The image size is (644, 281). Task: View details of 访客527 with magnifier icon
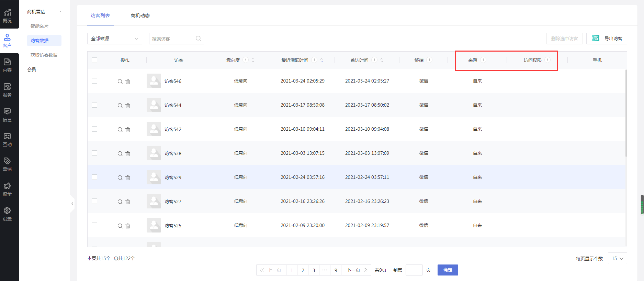(x=120, y=202)
